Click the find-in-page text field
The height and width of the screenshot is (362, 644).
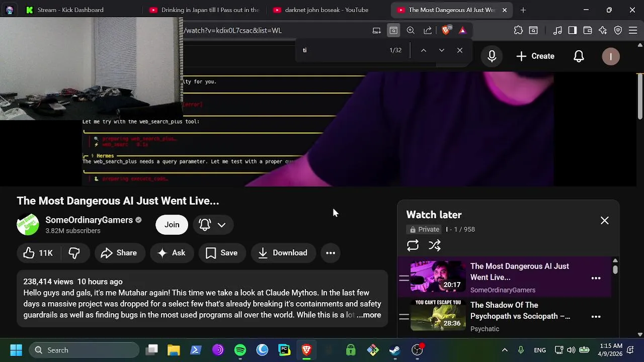(x=342, y=50)
